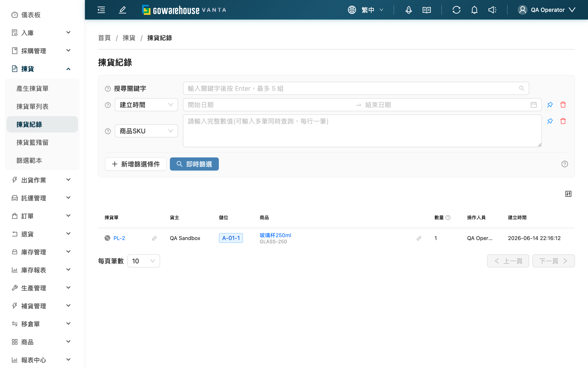Viewport: 588px width, 368px height.
Task: Click the 上一頁 pagination button
Action: 508,261
